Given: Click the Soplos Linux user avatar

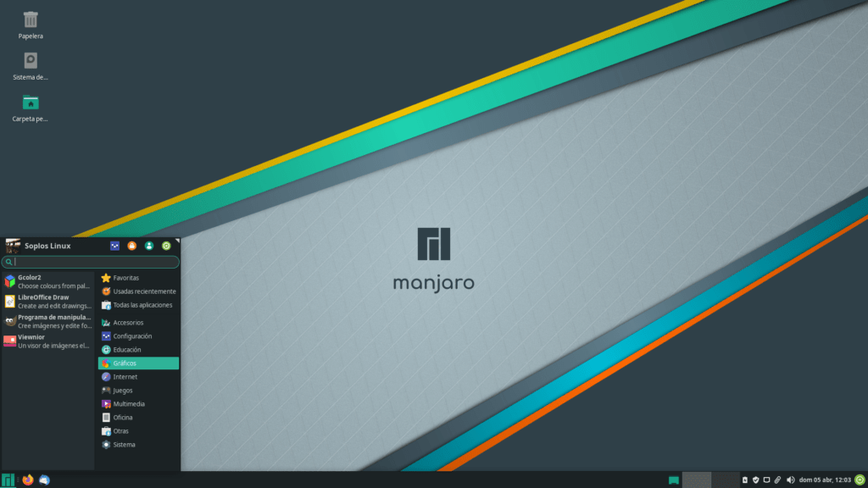Looking at the screenshot, I should coord(13,246).
